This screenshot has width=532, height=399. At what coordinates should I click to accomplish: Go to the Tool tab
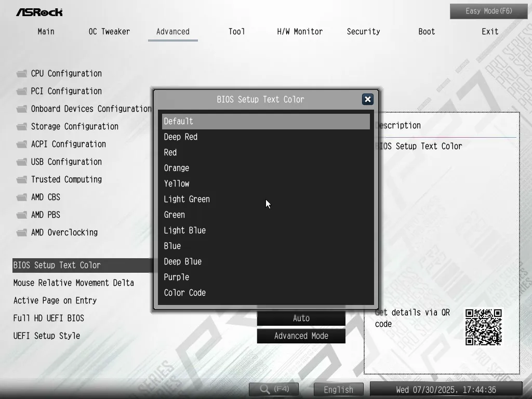(236, 32)
